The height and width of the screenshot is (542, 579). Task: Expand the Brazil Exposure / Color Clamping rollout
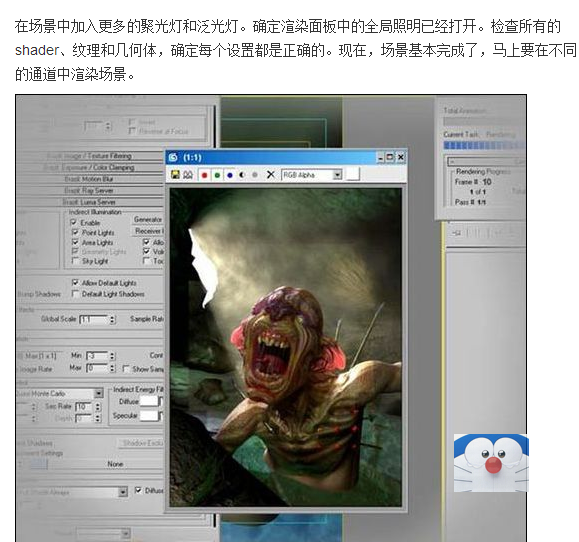[89, 167]
